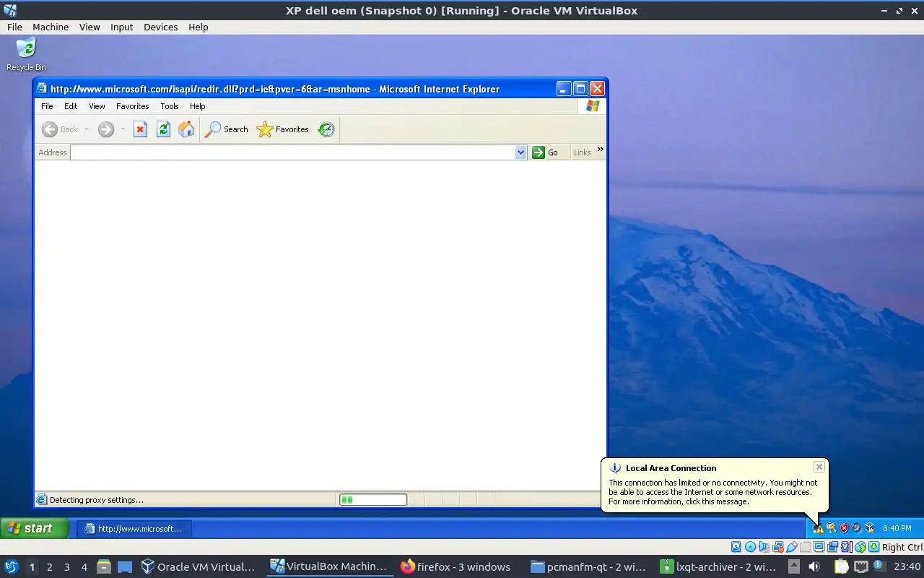Open Favorites pane from toolbar star
This screenshot has width=924, height=578.
pyautogui.click(x=283, y=129)
